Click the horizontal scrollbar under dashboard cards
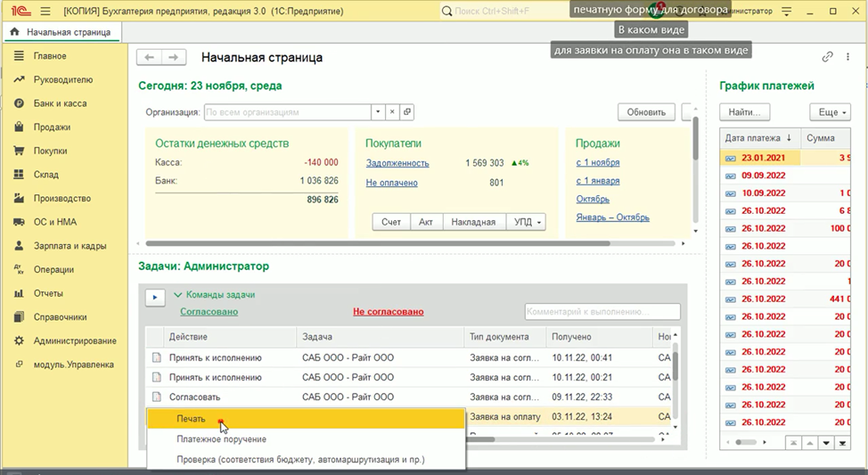The height and width of the screenshot is (475, 868). coord(378,243)
